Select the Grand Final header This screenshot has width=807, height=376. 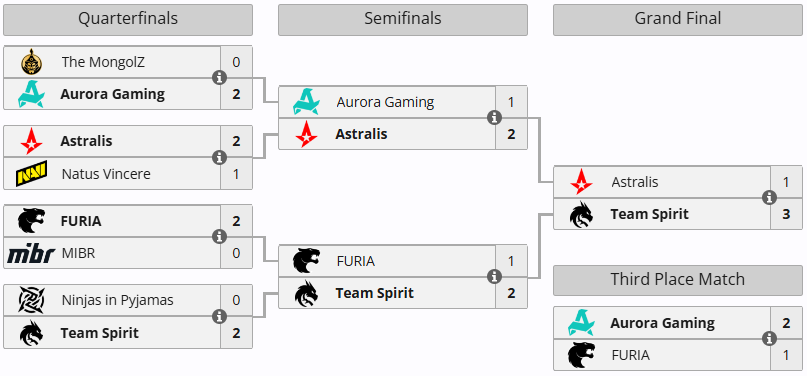point(677,20)
